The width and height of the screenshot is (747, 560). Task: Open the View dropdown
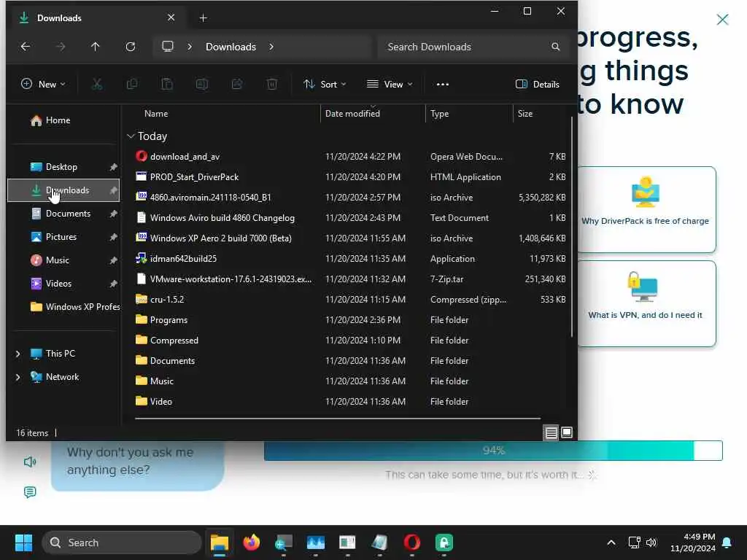[x=390, y=85]
